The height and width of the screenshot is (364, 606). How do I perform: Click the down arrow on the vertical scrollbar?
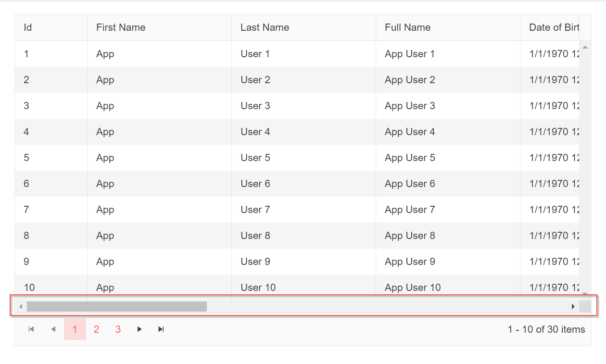(585, 293)
